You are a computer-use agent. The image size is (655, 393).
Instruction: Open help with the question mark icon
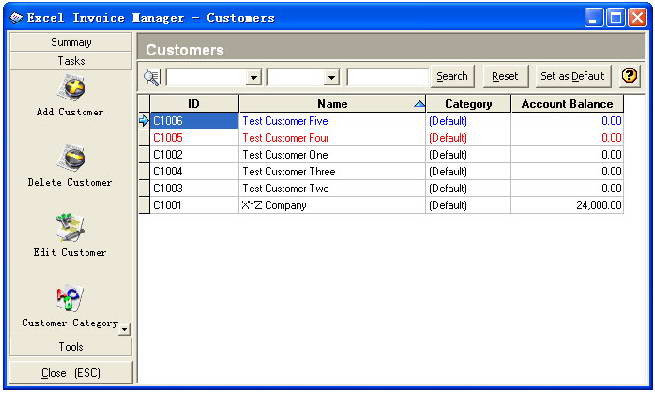click(x=629, y=76)
